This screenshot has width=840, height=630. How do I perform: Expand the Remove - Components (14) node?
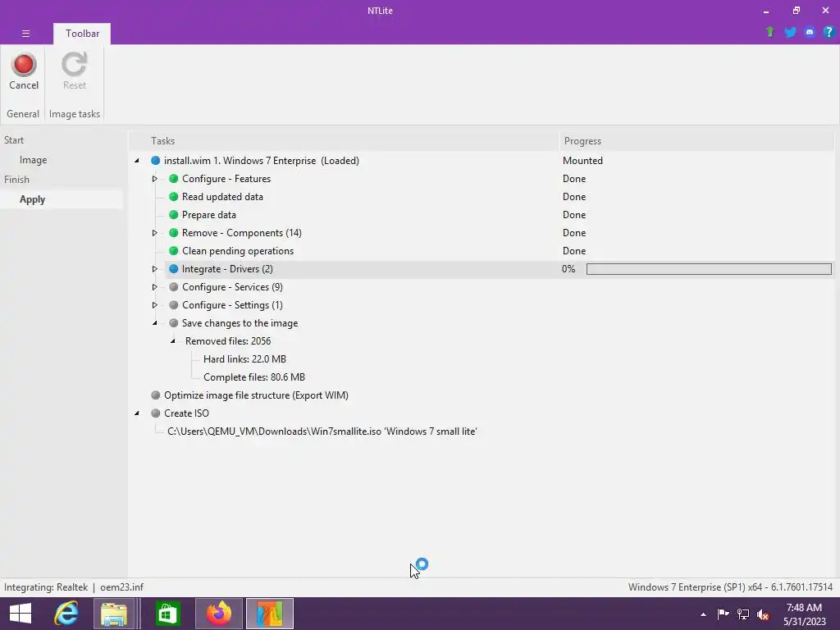(155, 233)
